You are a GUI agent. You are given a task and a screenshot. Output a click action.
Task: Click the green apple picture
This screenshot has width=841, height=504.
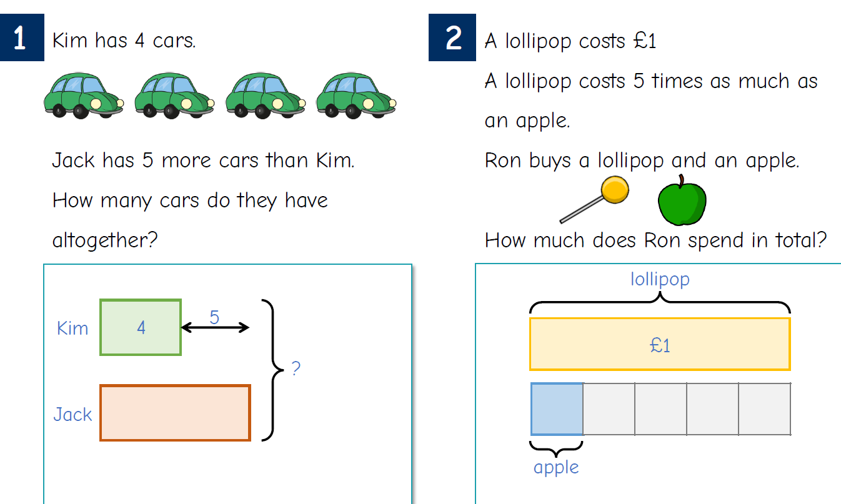[x=682, y=200]
